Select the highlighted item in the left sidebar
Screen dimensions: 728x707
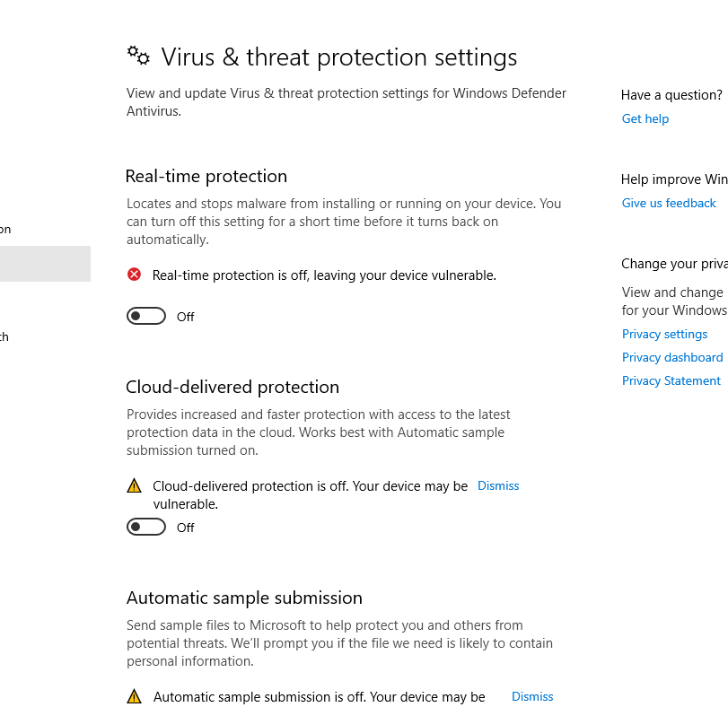pos(45,264)
